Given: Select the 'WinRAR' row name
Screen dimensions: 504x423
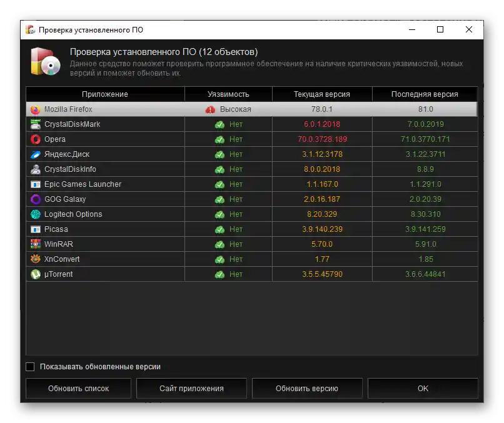Looking at the screenshot, I should pyautogui.click(x=59, y=244).
